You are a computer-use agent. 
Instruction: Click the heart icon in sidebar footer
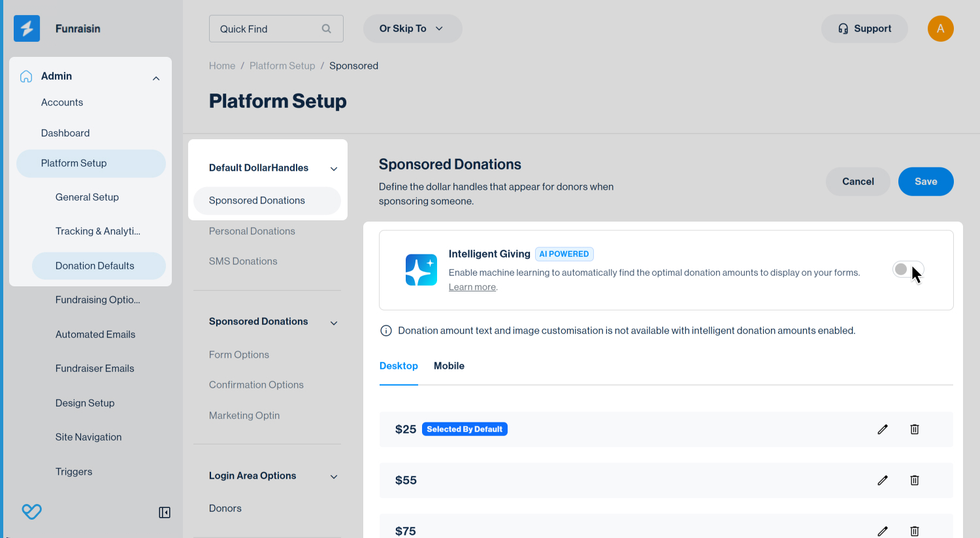[x=31, y=511]
